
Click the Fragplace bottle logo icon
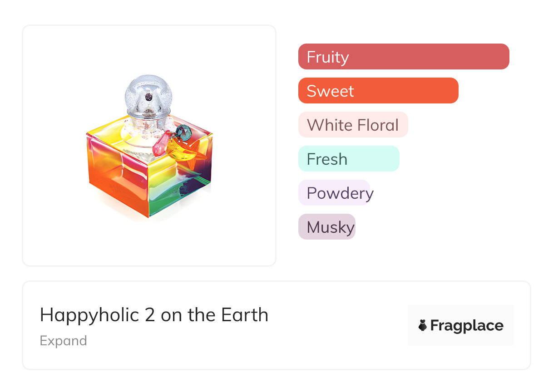[x=423, y=326]
